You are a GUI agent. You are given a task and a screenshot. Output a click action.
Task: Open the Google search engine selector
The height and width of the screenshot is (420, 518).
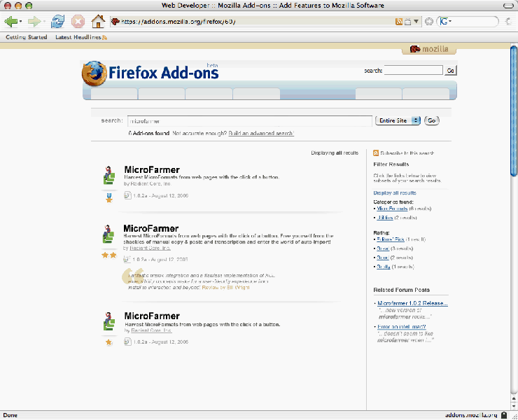click(x=445, y=22)
